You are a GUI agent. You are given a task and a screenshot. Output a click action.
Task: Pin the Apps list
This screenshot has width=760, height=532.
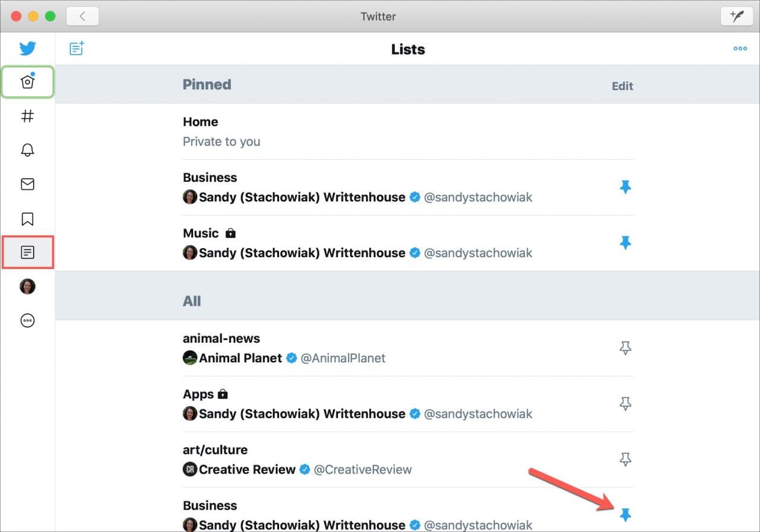(625, 404)
